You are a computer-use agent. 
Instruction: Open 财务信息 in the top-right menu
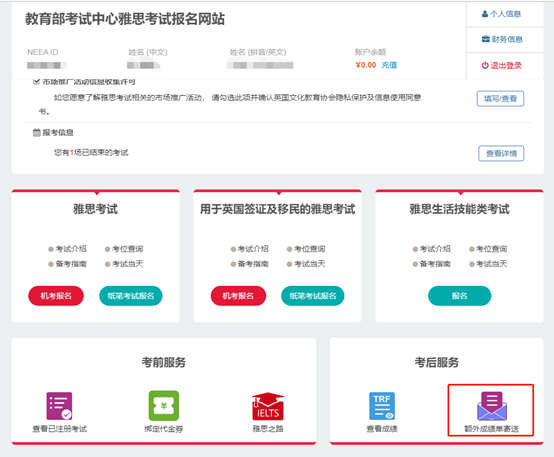pyautogui.click(x=502, y=39)
